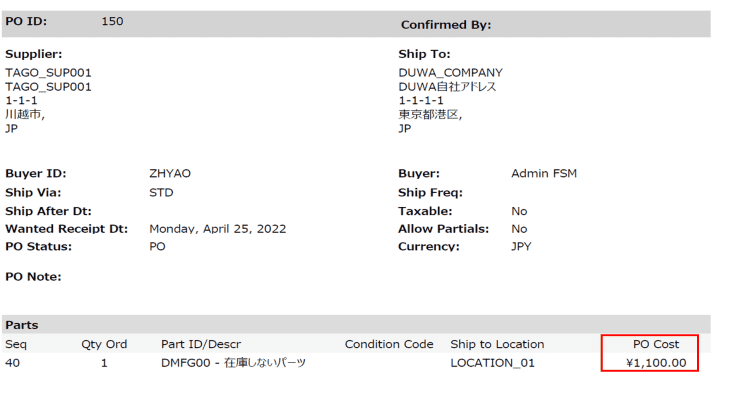Click the Ship Via value STD
The width and height of the screenshot is (745, 400).
pyautogui.click(x=161, y=192)
